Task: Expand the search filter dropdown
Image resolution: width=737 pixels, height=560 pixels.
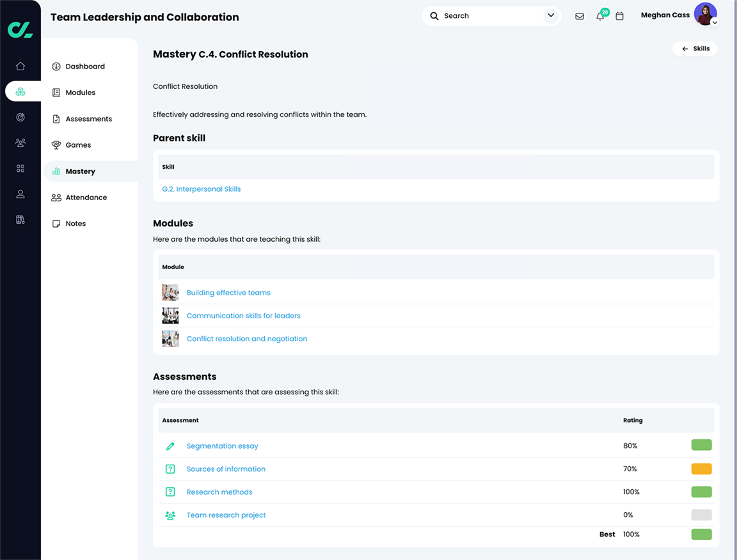Action: pyautogui.click(x=550, y=15)
